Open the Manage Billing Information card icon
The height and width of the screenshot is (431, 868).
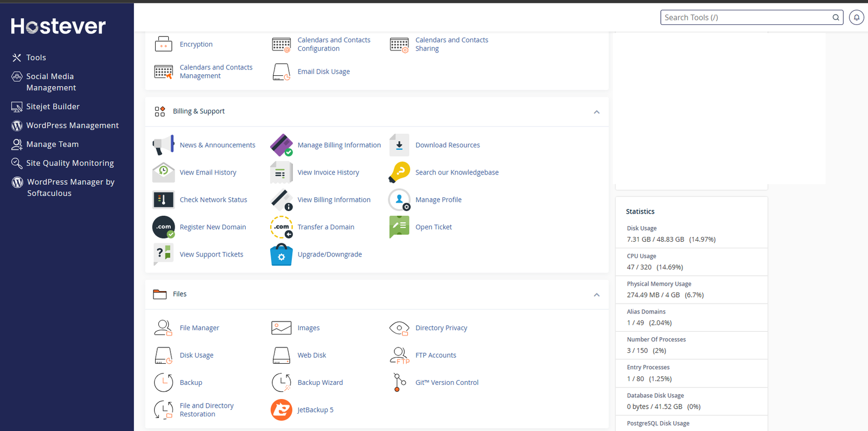281,145
